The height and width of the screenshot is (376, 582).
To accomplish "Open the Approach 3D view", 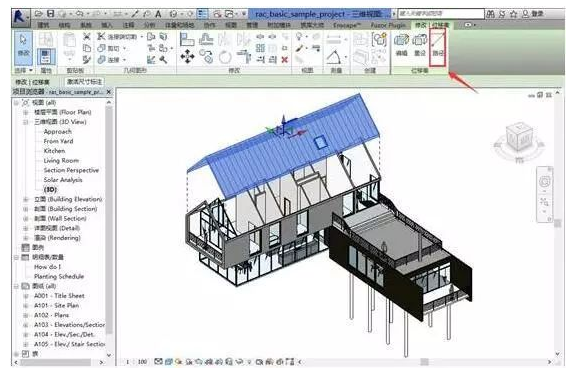I will coord(58,131).
